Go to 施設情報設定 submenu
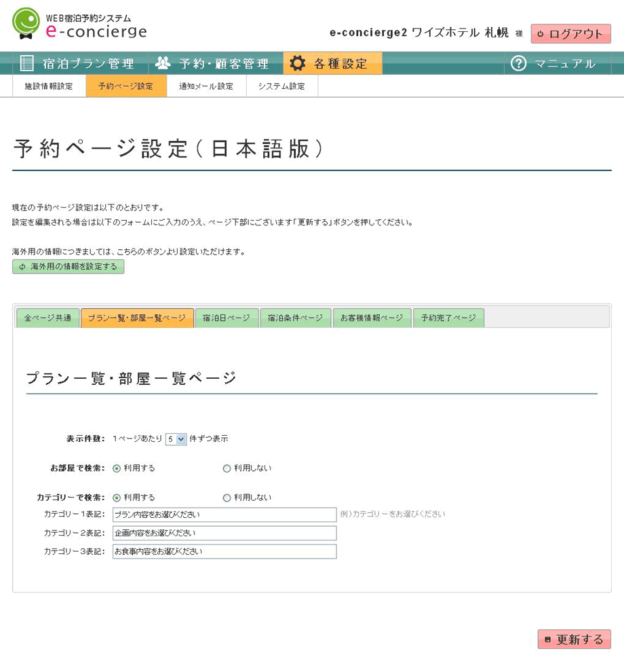 point(49,86)
